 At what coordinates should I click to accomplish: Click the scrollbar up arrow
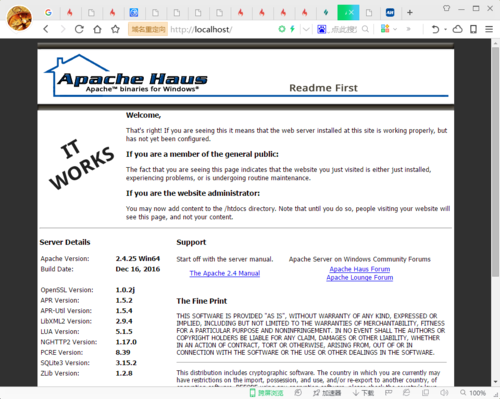click(x=495, y=43)
